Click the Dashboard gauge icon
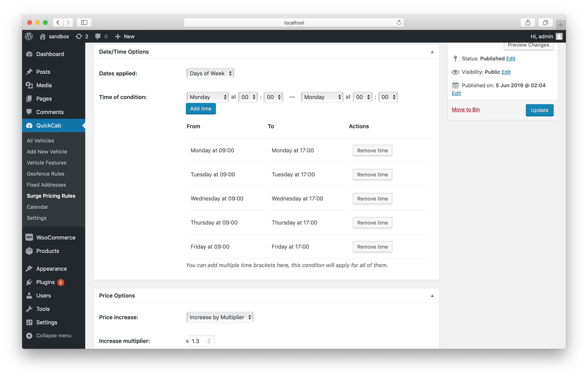 [29, 54]
